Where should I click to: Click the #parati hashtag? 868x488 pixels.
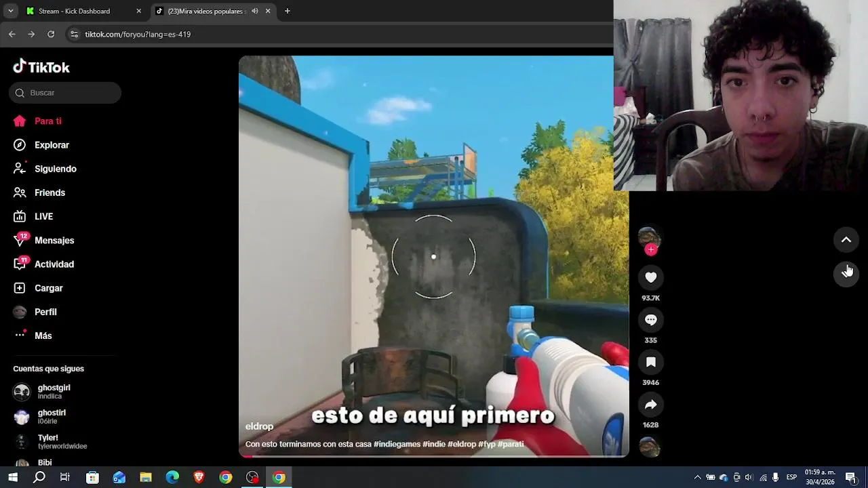511,444
